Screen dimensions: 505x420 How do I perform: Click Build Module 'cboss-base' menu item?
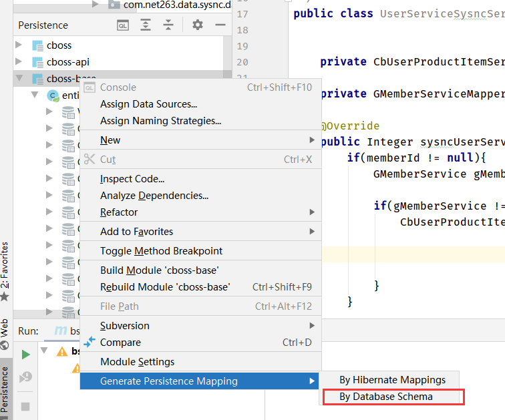[x=200, y=270]
